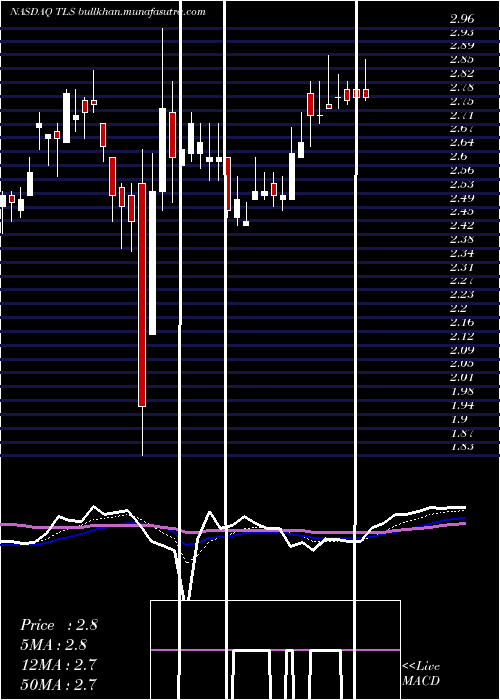The width and height of the screenshot is (500, 700).
Task: Click the 2.49 price axis label
Action: [462, 198]
